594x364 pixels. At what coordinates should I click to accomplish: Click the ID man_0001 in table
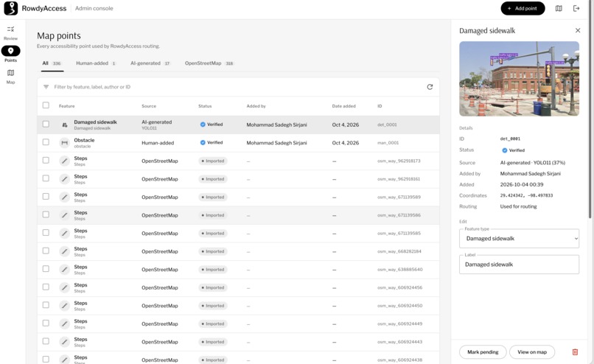388,143
